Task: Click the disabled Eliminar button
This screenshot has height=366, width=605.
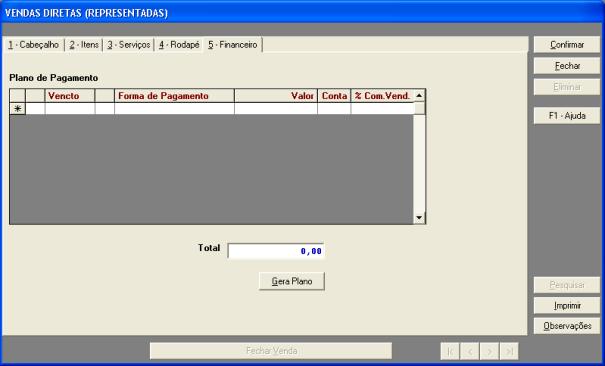Action: 567,87
